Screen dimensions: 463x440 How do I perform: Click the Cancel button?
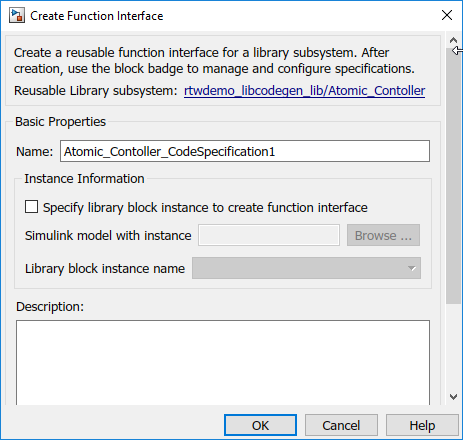(x=341, y=425)
